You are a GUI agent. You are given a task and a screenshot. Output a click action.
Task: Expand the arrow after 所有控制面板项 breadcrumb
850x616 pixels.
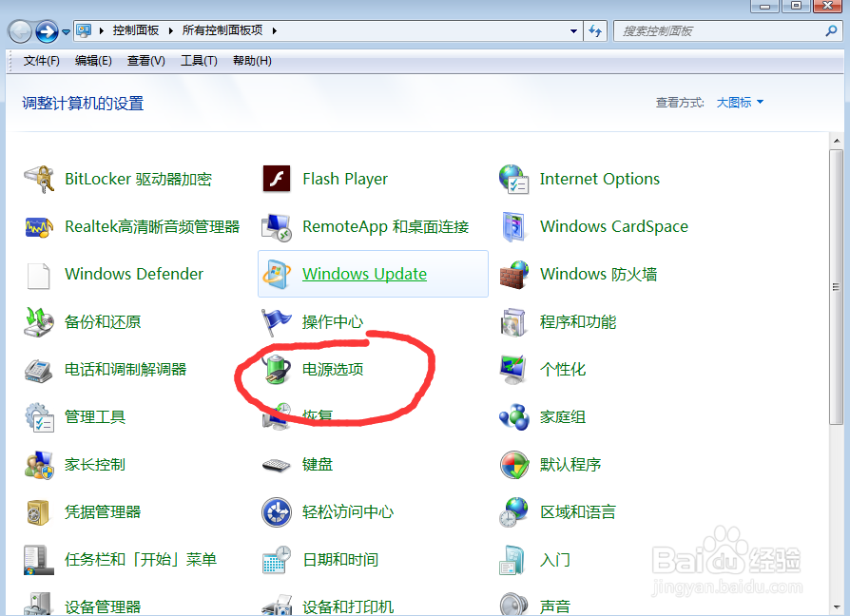[x=275, y=30]
